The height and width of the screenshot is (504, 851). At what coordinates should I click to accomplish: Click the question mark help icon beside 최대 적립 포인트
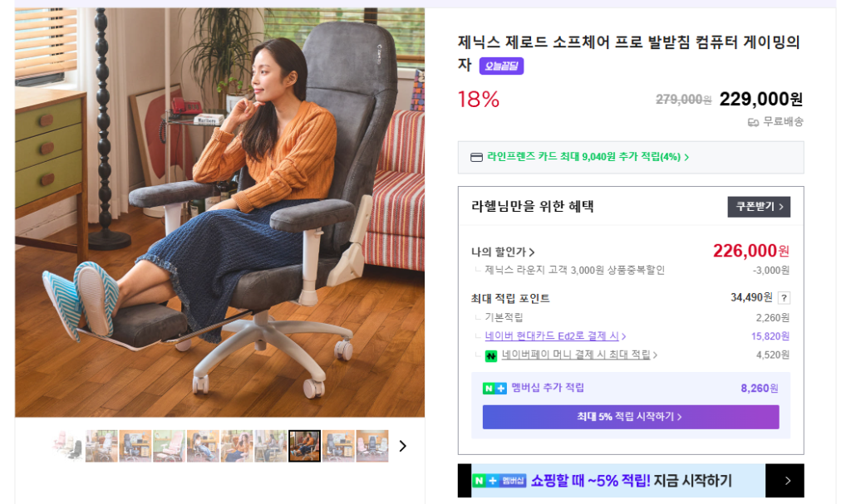[783, 298]
